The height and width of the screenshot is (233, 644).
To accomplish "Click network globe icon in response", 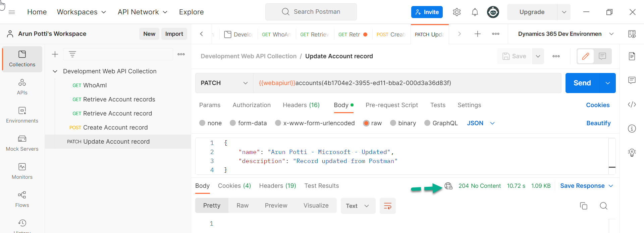I will 448,186.
